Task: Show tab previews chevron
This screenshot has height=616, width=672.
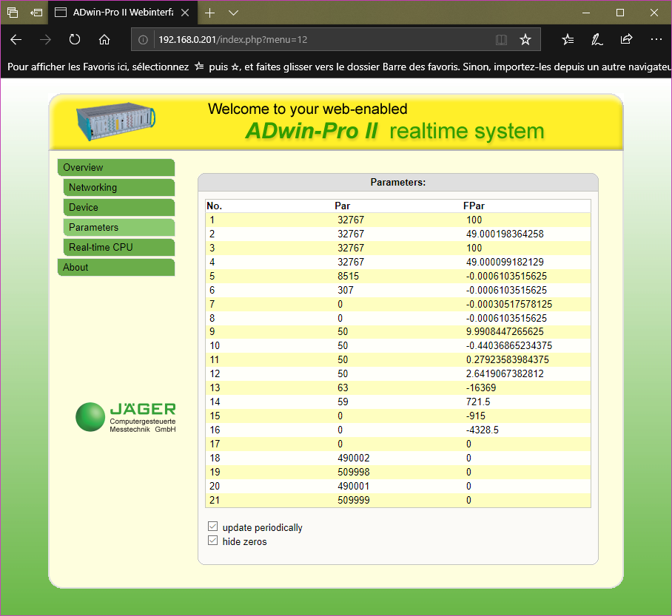Action: 233,13
